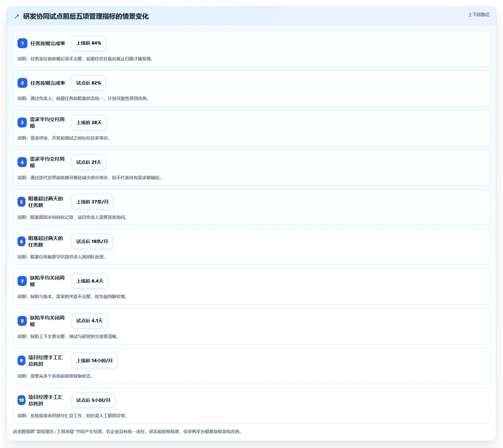Click the number 6 badge
This screenshot has width=503, height=448.
(21, 241)
